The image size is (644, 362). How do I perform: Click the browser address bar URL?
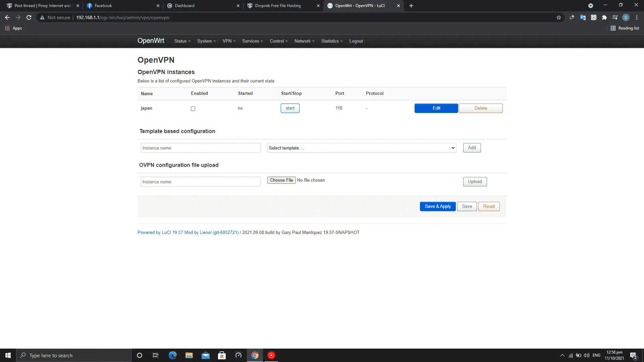122,17
